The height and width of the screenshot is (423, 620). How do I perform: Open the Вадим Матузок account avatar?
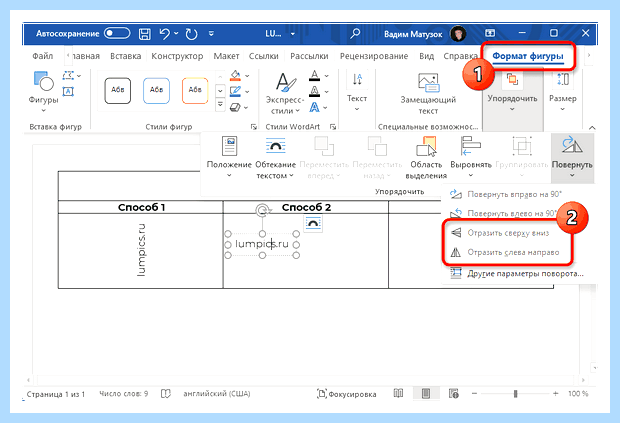click(x=458, y=34)
